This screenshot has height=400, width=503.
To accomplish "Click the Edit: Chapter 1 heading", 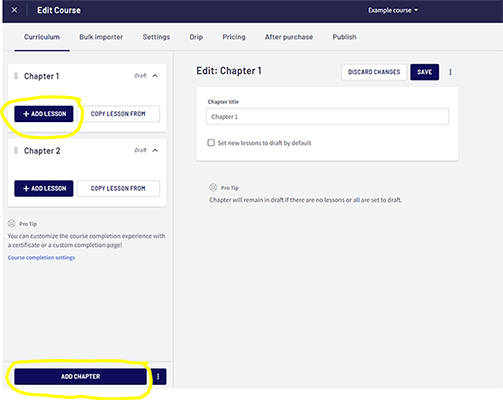I will tap(229, 71).
